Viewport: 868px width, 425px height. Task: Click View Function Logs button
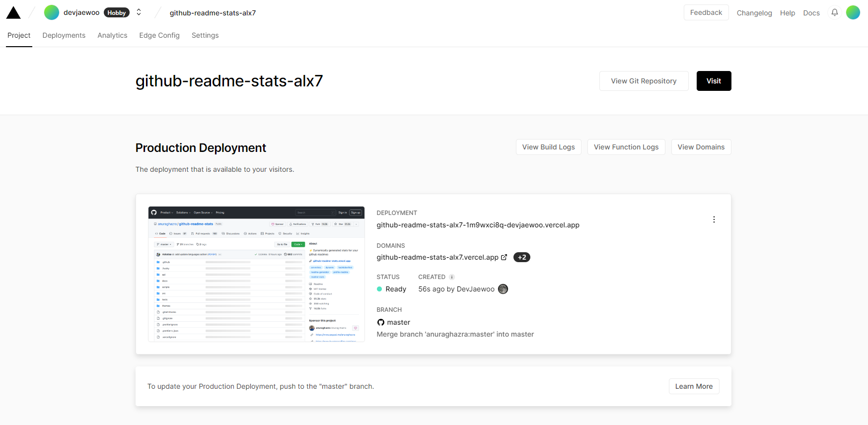point(626,147)
